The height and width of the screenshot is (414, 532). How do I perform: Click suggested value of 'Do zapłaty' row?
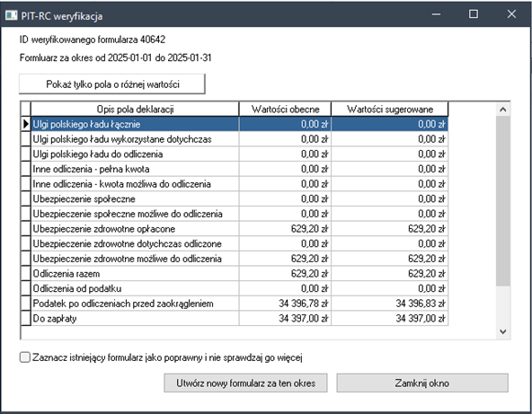click(389, 318)
